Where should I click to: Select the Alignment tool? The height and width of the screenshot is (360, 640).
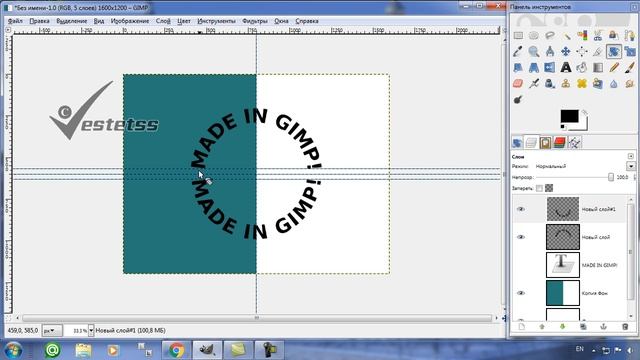582,51
